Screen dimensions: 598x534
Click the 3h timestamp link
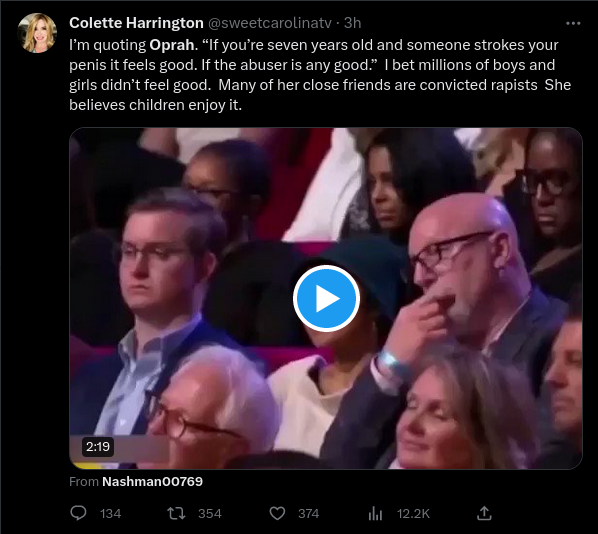point(352,23)
